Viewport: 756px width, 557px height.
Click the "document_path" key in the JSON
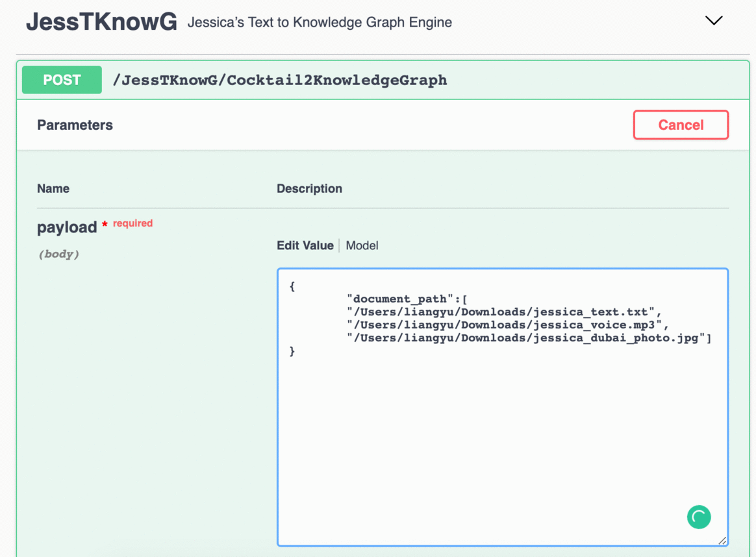coord(399,299)
